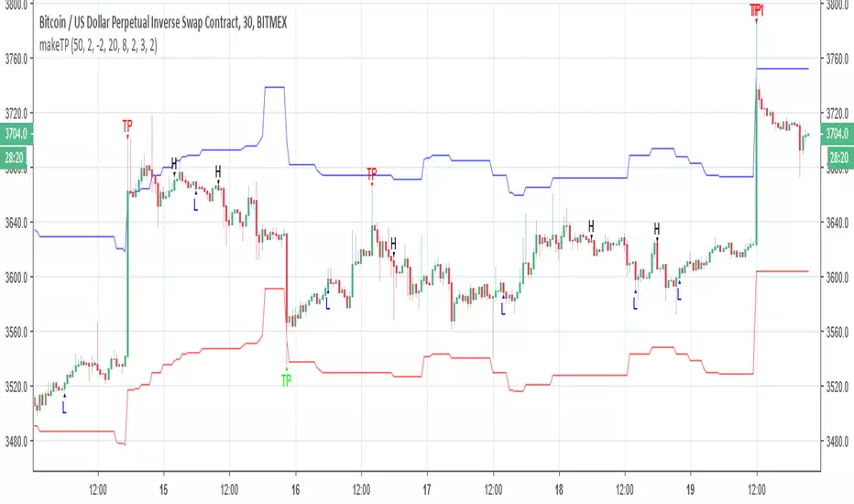Click the leftmost blue L marker
Viewport: 854px width, 504px height.
[64, 407]
